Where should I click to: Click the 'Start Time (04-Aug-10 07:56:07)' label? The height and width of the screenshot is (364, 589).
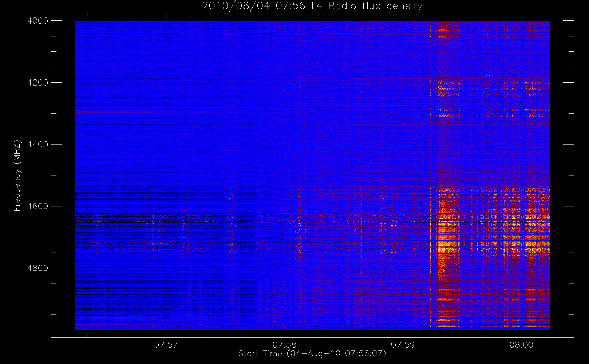point(312,353)
